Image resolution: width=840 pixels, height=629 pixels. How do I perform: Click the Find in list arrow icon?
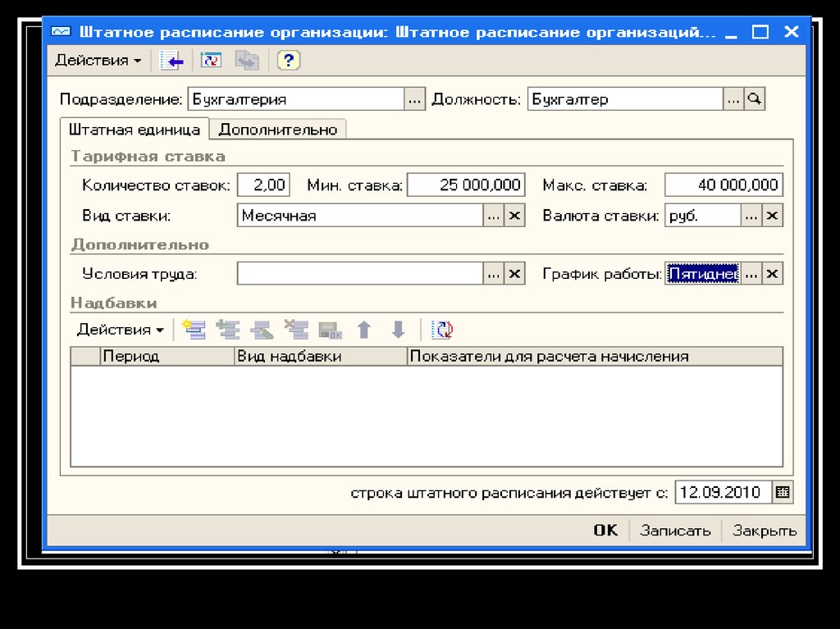(x=171, y=60)
